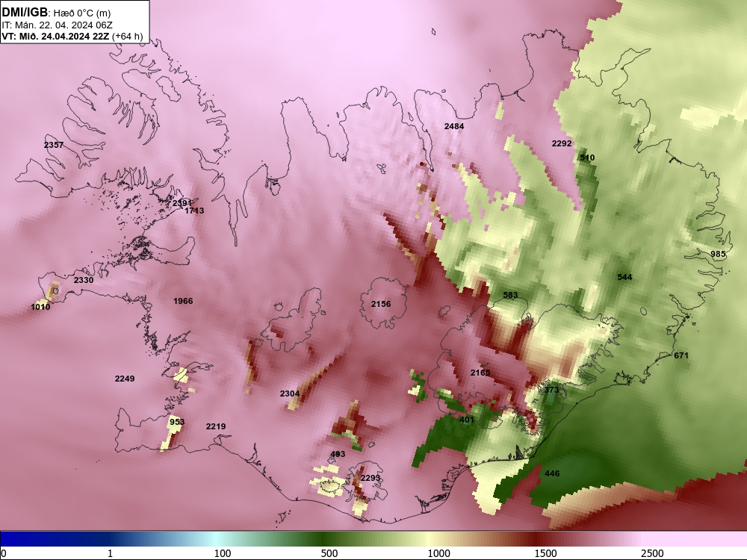
Task: Click the 544 value in the east
Action: [624, 277]
